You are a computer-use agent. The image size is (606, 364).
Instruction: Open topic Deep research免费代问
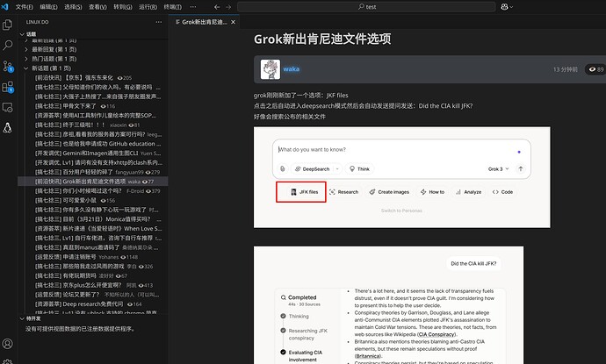click(93, 303)
